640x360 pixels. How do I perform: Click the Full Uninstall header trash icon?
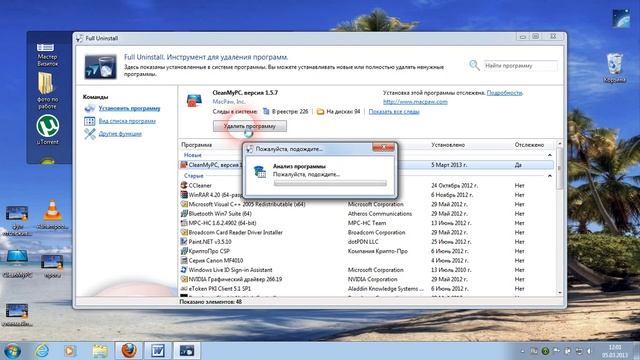[100, 67]
